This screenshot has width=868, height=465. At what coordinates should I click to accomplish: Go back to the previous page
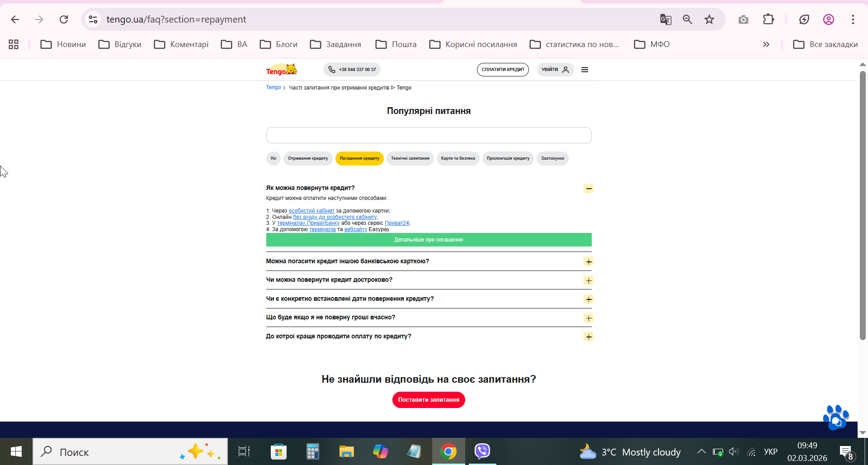(x=15, y=19)
